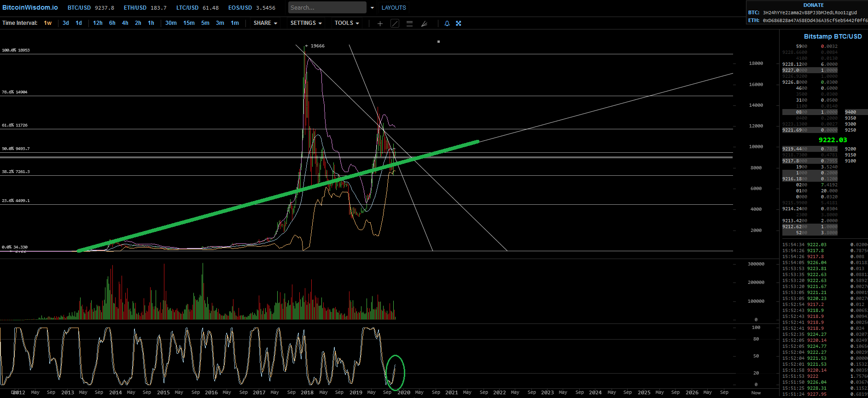Set chart interval to 12h
Viewport: 868px width, 398px height.
(x=98, y=23)
